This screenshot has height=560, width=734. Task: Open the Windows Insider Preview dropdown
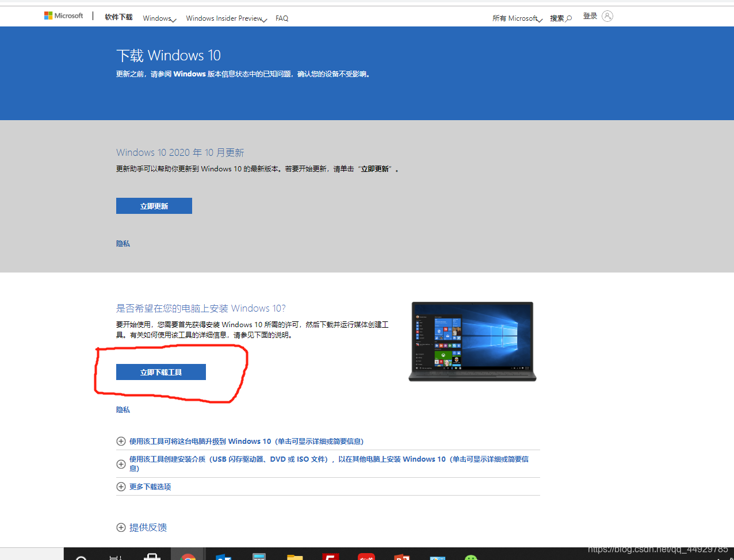(227, 18)
